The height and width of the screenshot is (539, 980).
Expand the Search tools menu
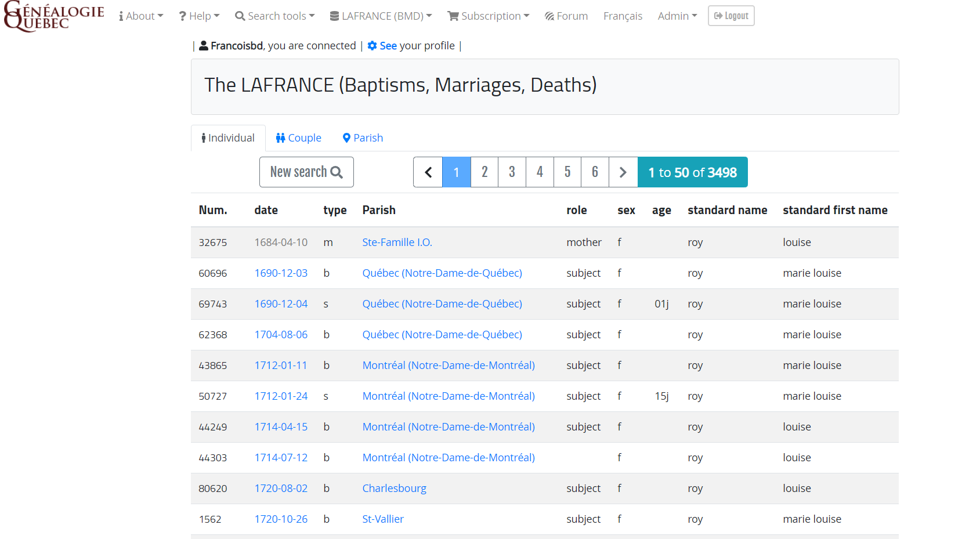275,16
